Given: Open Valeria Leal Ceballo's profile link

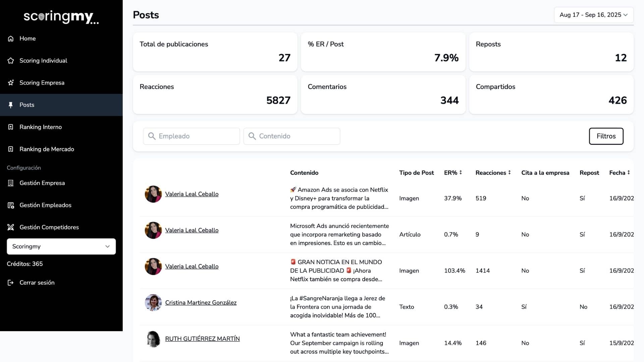Looking at the screenshot, I should click(x=192, y=194).
